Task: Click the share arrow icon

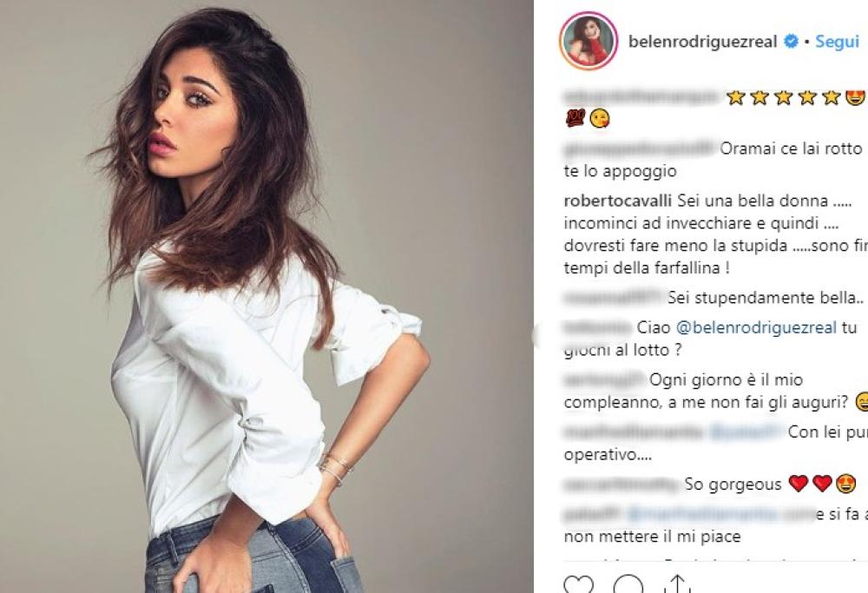Action: [x=677, y=584]
